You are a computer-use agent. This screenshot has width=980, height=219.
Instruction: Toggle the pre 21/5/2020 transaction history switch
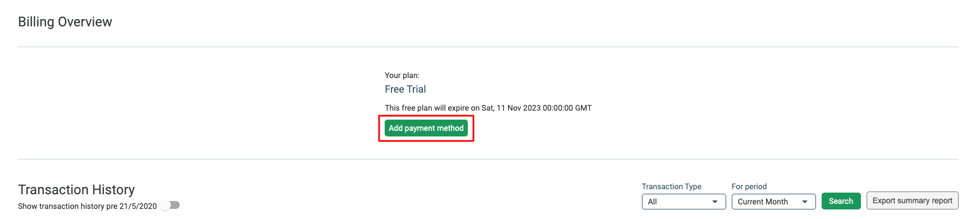[x=170, y=206]
